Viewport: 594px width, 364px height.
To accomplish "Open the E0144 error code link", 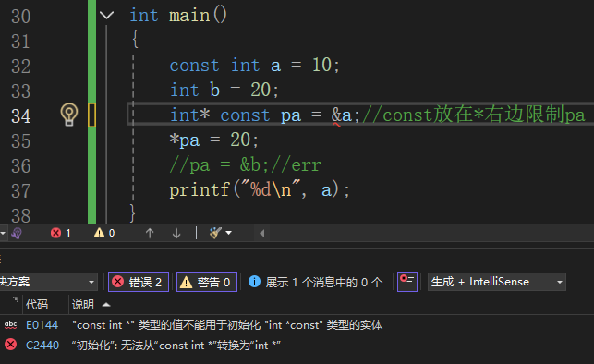I will (x=42, y=325).
